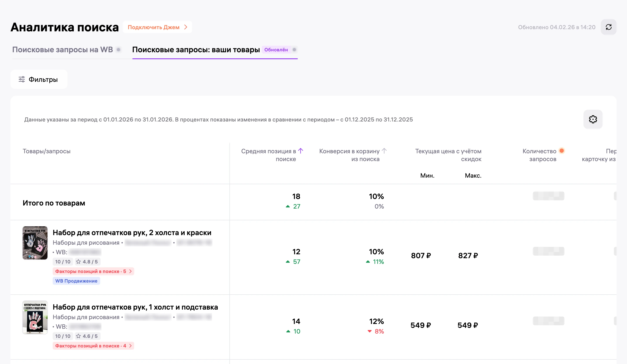Click Обновлено 04.02.26 в 14:20 timestamp
This screenshot has width=627, height=364.
pos(557,27)
